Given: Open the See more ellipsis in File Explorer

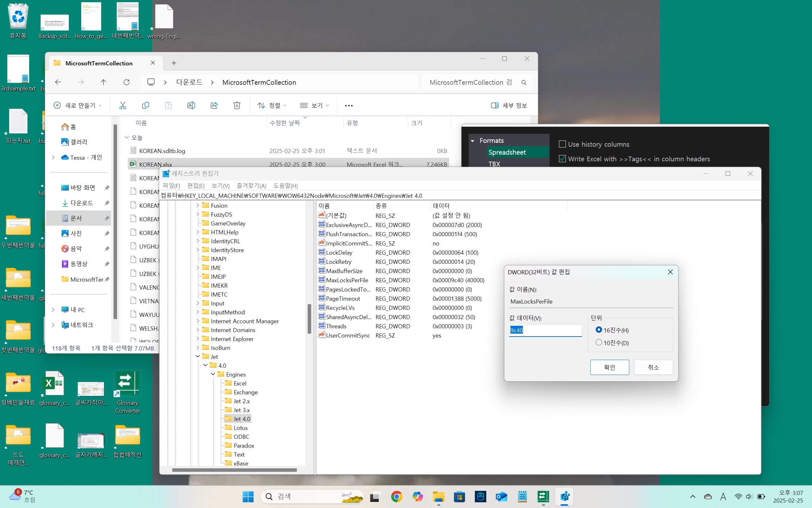Looking at the screenshot, I should [349, 106].
